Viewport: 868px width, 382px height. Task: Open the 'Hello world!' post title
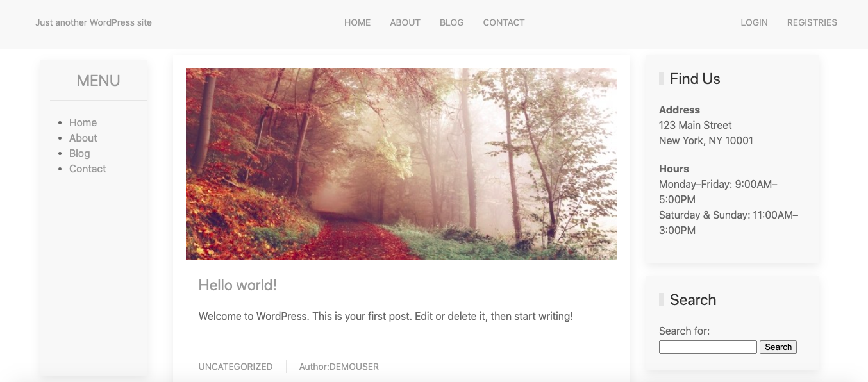pyautogui.click(x=238, y=285)
